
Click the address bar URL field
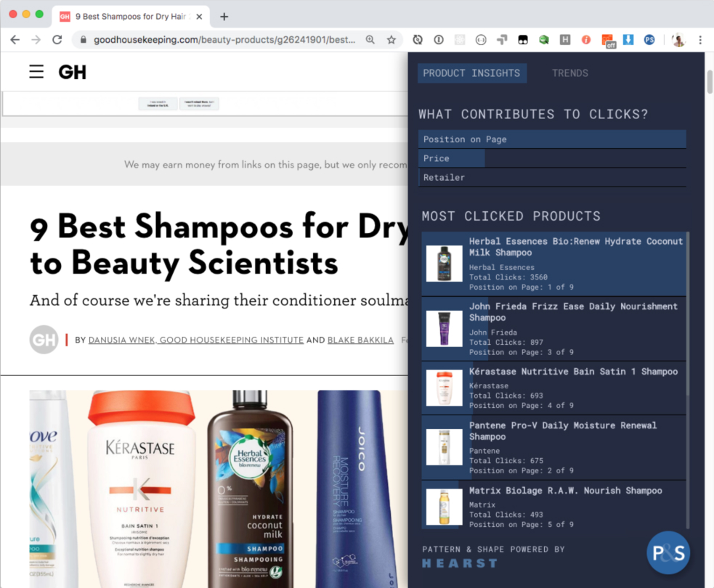tap(224, 40)
